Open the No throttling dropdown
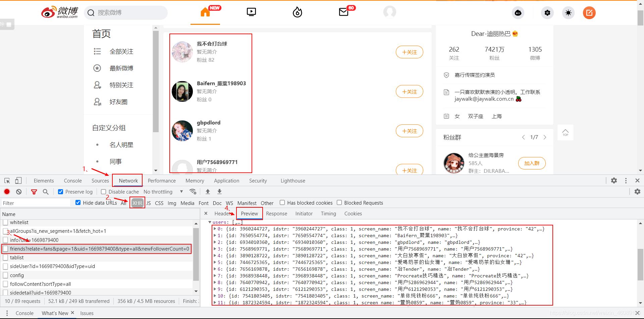The image size is (644, 319). 163,192
